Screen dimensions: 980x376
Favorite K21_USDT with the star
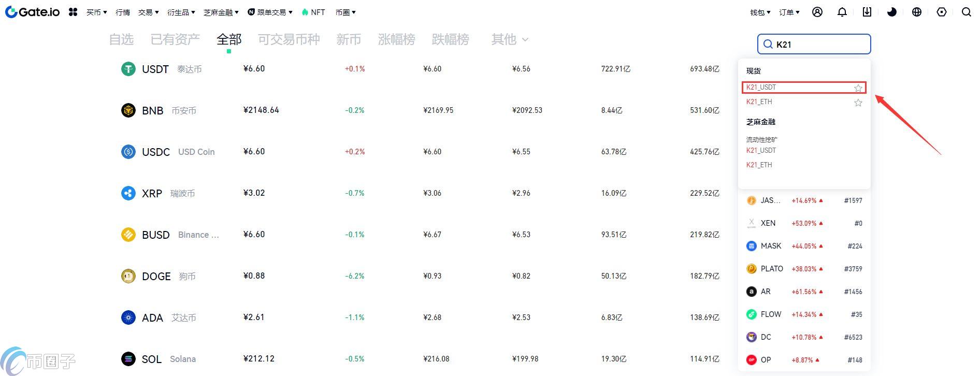pyautogui.click(x=858, y=88)
